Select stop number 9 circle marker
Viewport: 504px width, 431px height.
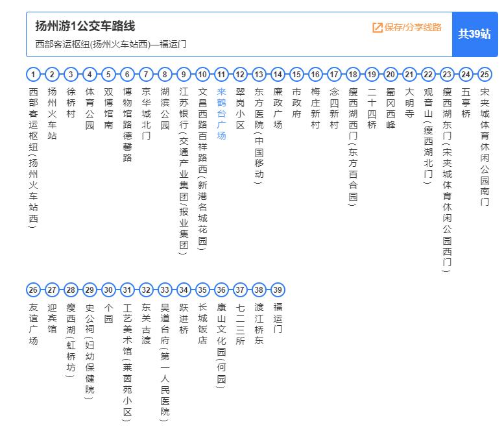point(184,75)
